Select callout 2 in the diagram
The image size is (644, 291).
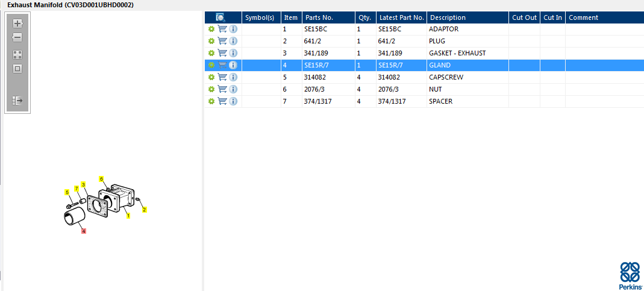point(144,210)
